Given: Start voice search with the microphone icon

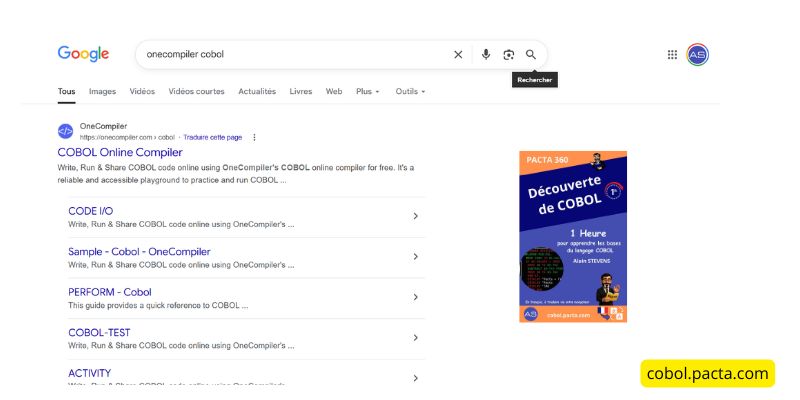Looking at the screenshot, I should (x=486, y=55).
